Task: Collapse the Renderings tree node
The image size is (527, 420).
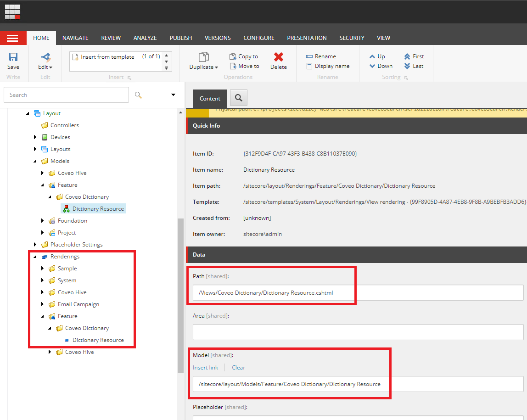Action: (x=35, y=257)
